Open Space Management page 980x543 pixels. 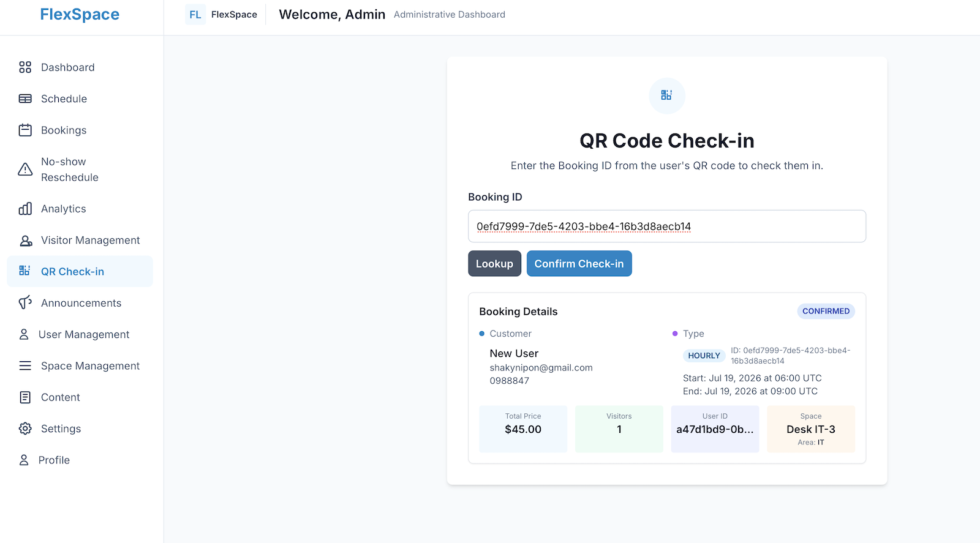[x=80, y=366]
